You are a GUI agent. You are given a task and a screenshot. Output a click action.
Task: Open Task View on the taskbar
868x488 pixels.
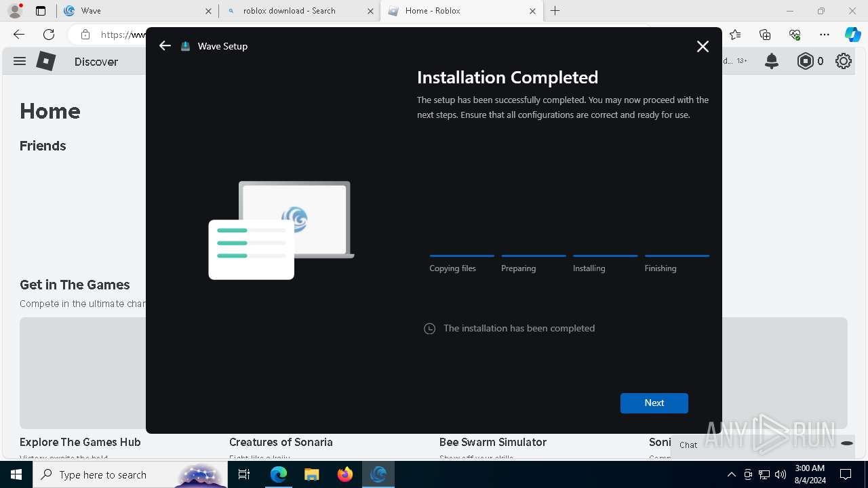(245, 474)
